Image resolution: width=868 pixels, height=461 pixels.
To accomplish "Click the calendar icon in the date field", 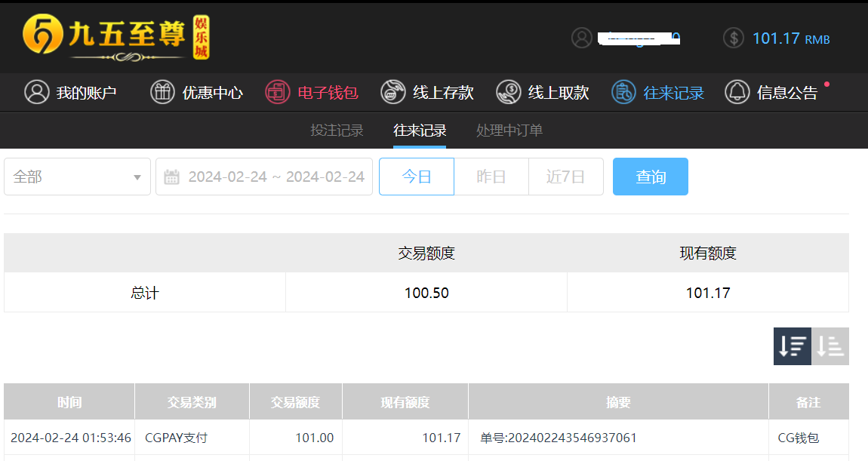I will click(x=171, y=177).
